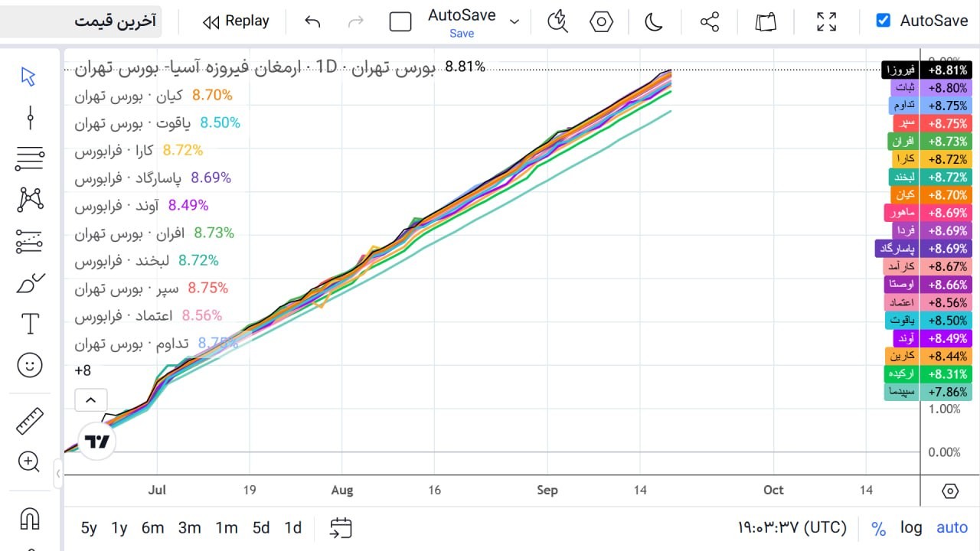Toggle the AutoSave checkbox
Image resolution: width=980 pixels, height=551 pixels.
coord(884,21)
